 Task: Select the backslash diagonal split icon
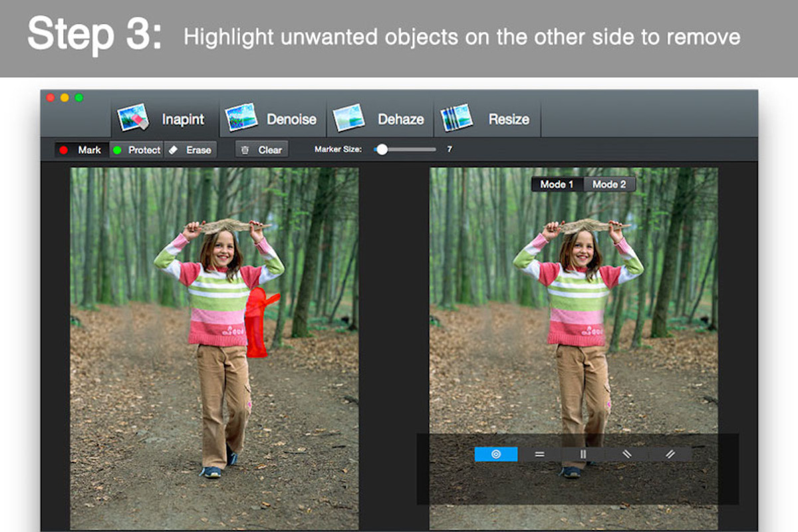click(626, 454)
